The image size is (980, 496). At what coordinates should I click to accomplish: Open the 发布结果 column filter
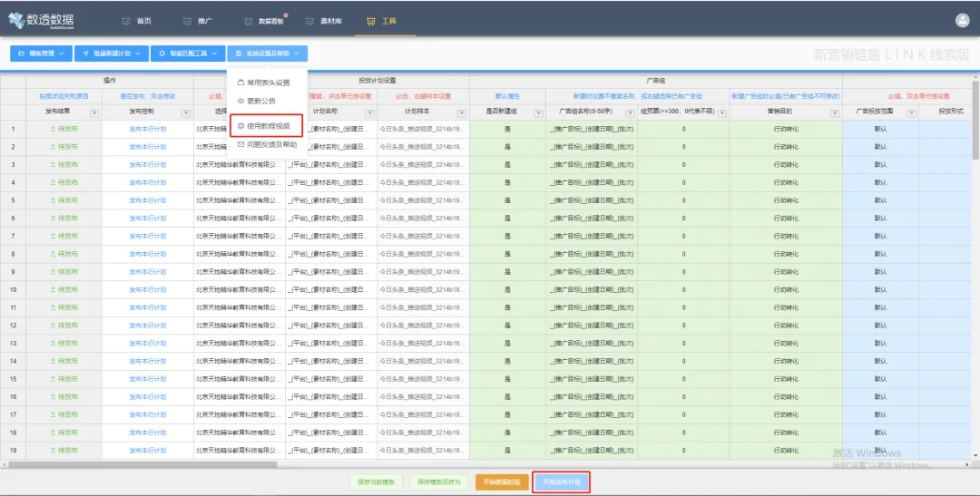click(93, 113)
